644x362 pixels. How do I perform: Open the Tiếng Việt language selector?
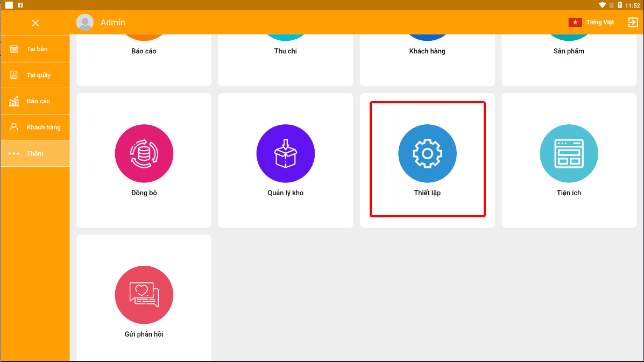(x=600, y=23)
